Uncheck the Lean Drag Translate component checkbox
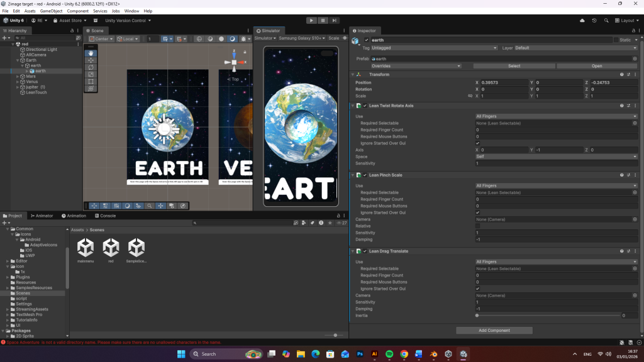The height and width of the screenshot is (362, 644). 365,251
